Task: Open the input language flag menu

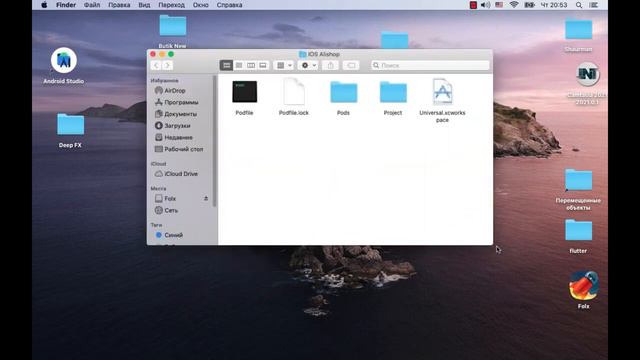Action: click(499, 5)
